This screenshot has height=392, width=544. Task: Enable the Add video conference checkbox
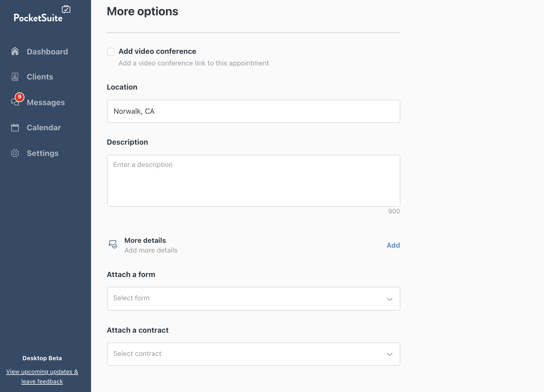(111, 52)
